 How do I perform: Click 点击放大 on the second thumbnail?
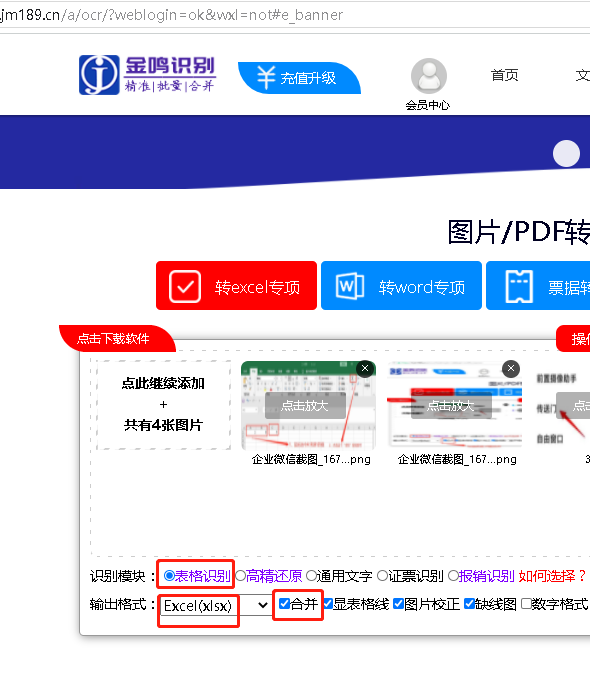tap(451, 406)
